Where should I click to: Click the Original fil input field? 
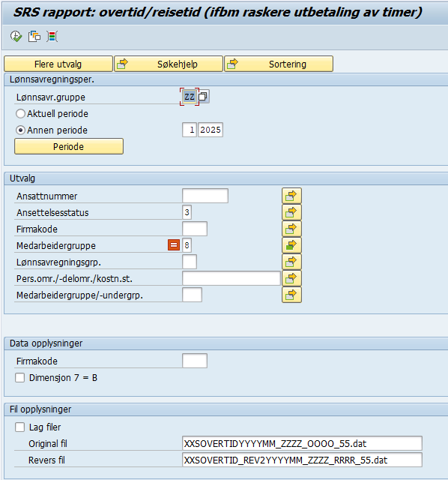[x=302, y=443]
